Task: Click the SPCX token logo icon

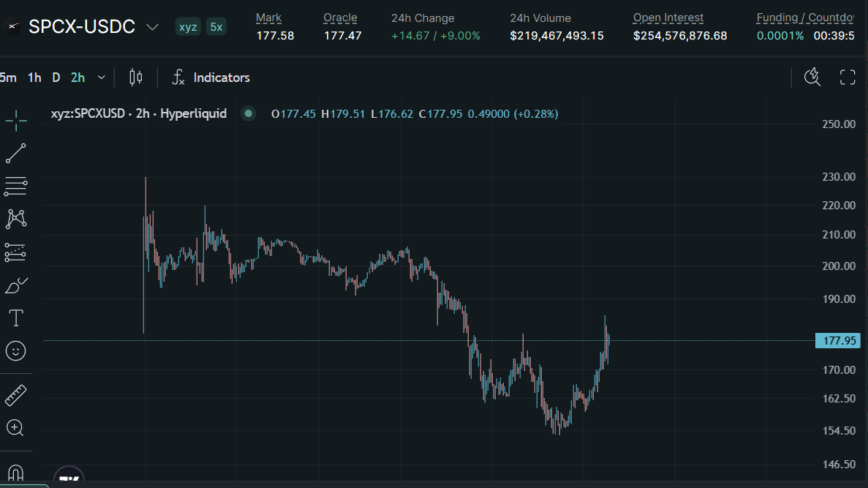Action: (12, 26)
